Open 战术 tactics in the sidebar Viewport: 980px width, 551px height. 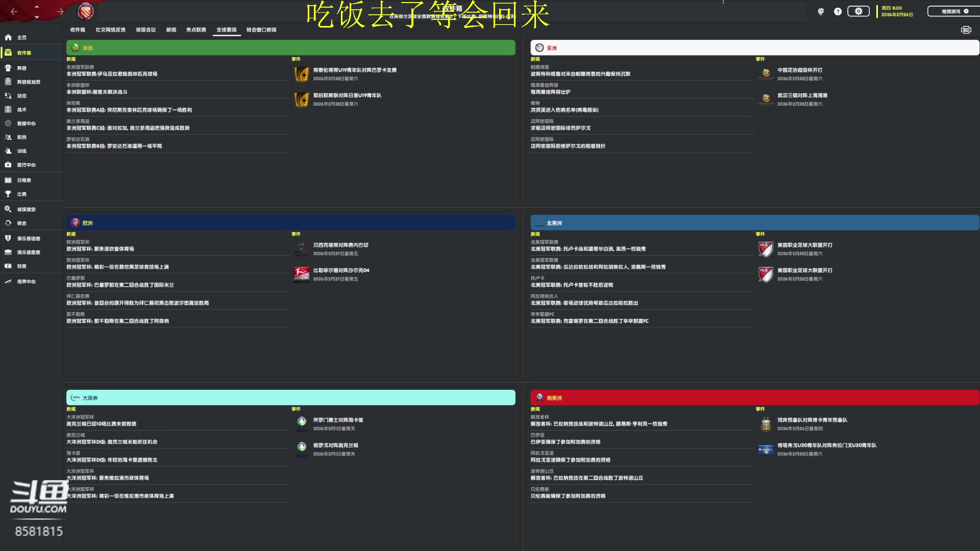coord(21,110)
